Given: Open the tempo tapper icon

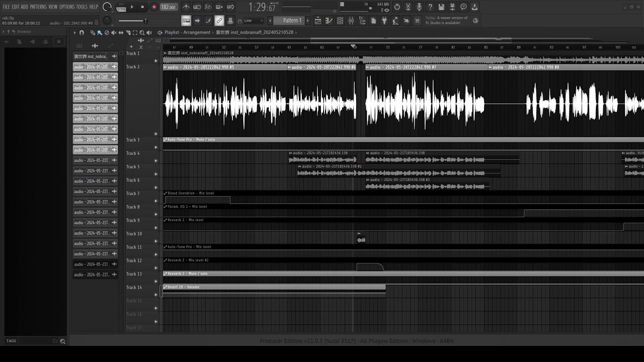Looking at the screenshot, I should 395,21.
